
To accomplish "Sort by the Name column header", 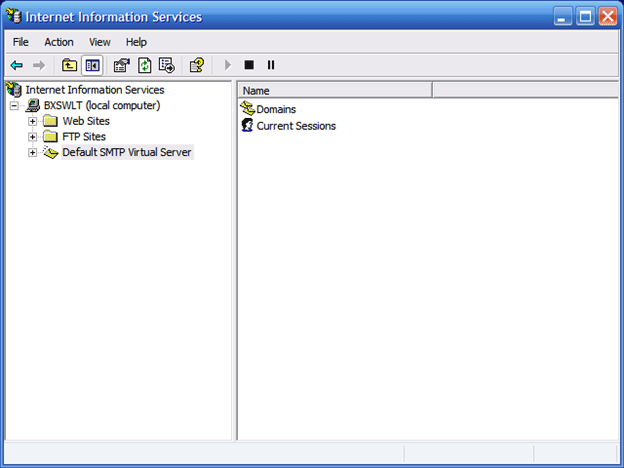I will coord(335,91).
